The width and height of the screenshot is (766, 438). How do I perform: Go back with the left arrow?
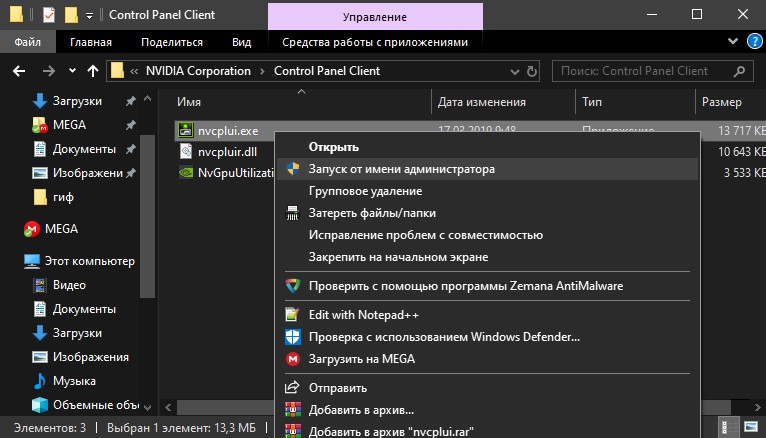19,71
